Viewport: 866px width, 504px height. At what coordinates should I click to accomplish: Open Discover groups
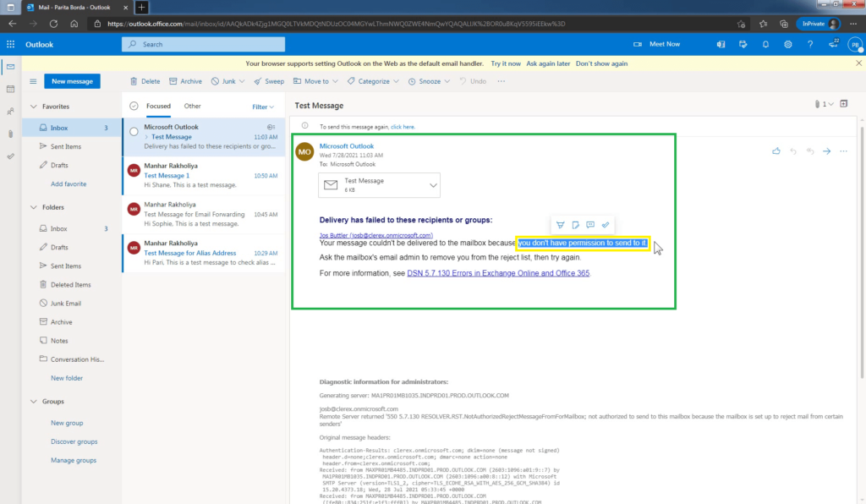click(x=74, y=441)
